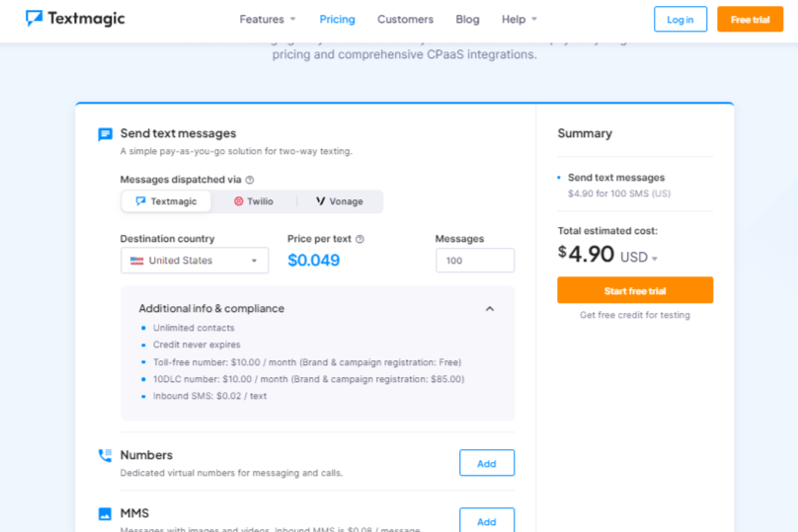
Task: Click the Messages quantity input field
Action: [475, 261]
